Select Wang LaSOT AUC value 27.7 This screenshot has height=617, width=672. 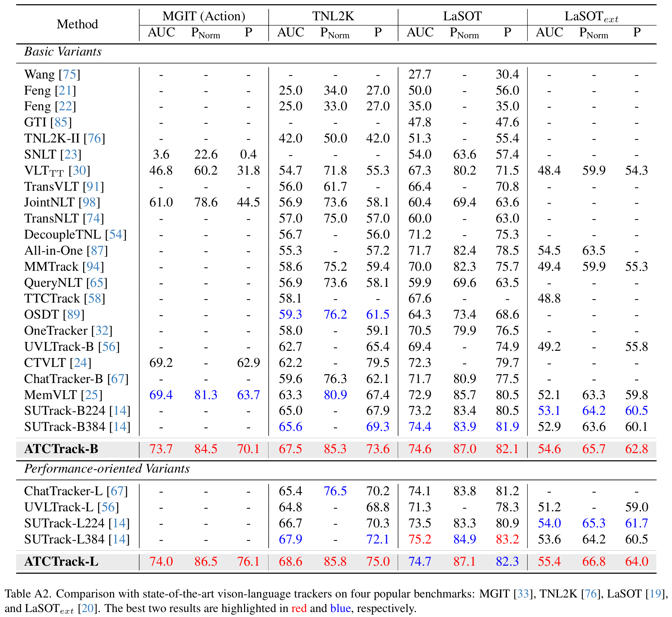[x=420, y=74]
